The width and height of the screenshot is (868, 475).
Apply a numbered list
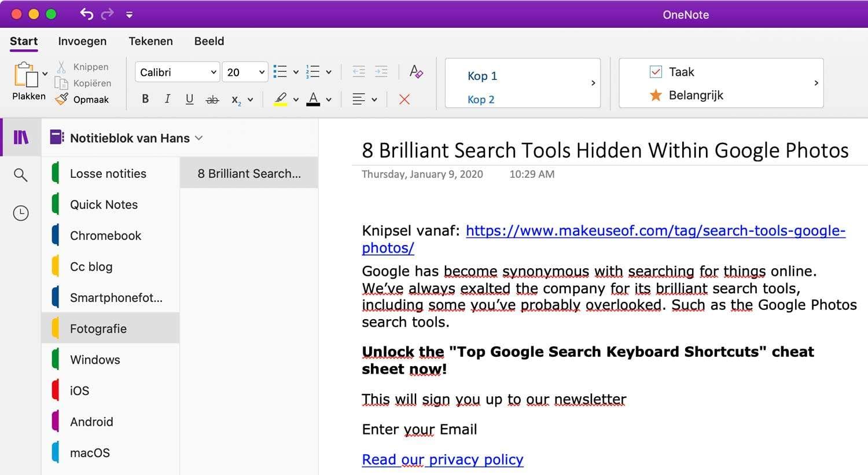coord(313,72)
